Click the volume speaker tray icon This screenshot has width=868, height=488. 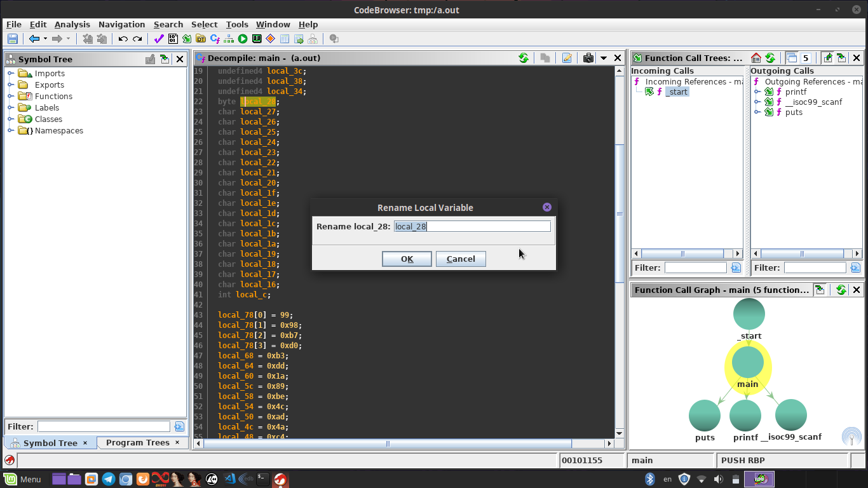click(718, 479)
